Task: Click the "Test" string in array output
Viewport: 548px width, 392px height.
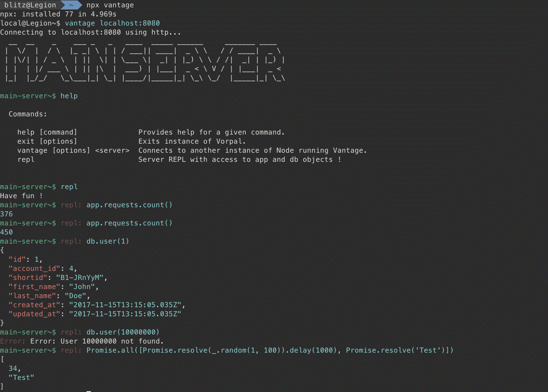Action: coord(22,378)
